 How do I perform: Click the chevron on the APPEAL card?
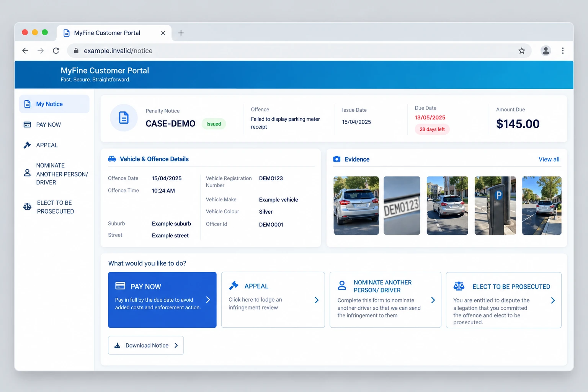tap(317, 300)
